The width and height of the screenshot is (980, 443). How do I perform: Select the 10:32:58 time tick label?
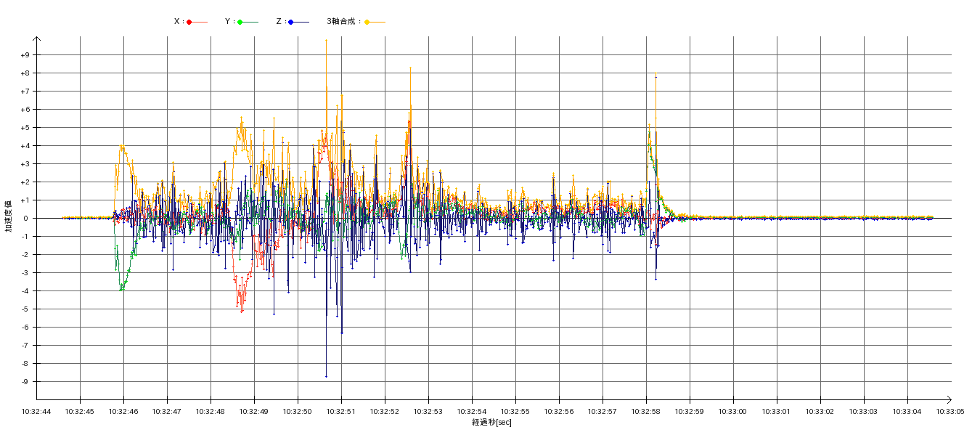pyautogui.click(x=646, y=411)
